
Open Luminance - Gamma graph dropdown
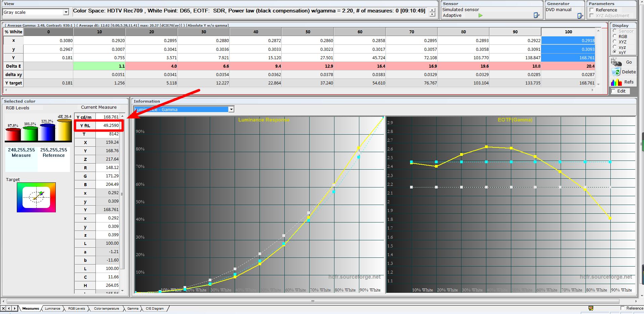click(231, 109)
